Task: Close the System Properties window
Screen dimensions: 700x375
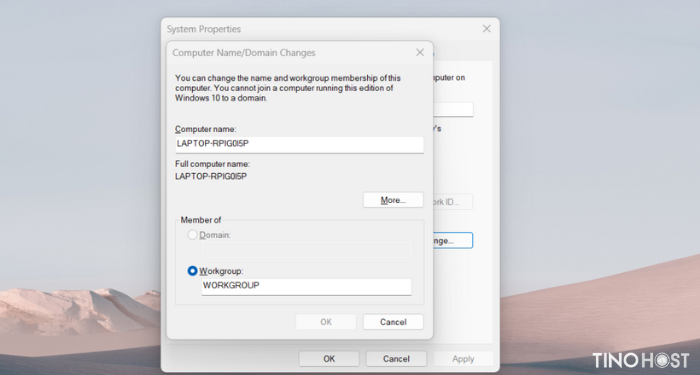Action: click(x=487, y=29)
